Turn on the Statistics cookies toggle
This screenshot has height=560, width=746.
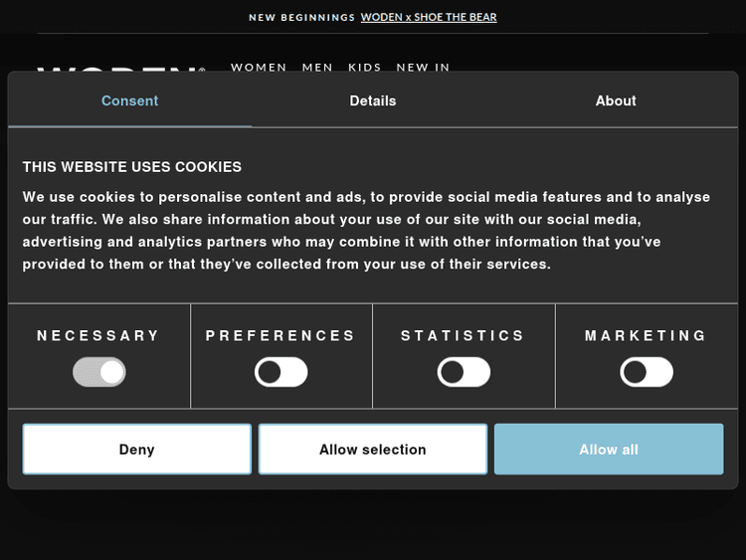point(464,373)
